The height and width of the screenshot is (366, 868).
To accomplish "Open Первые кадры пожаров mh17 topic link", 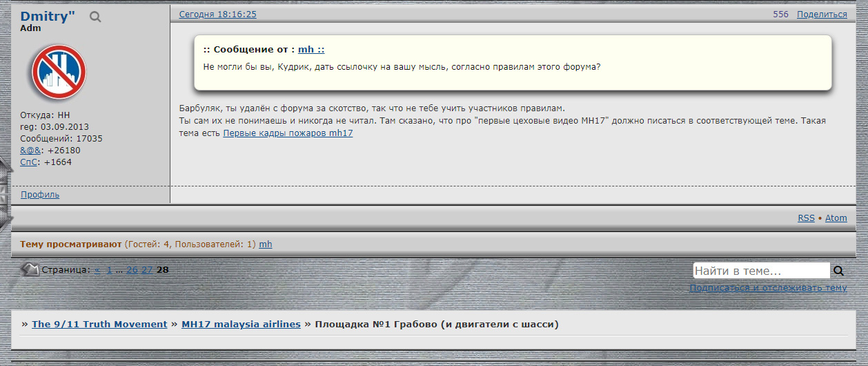I will (x=288, y=133).
